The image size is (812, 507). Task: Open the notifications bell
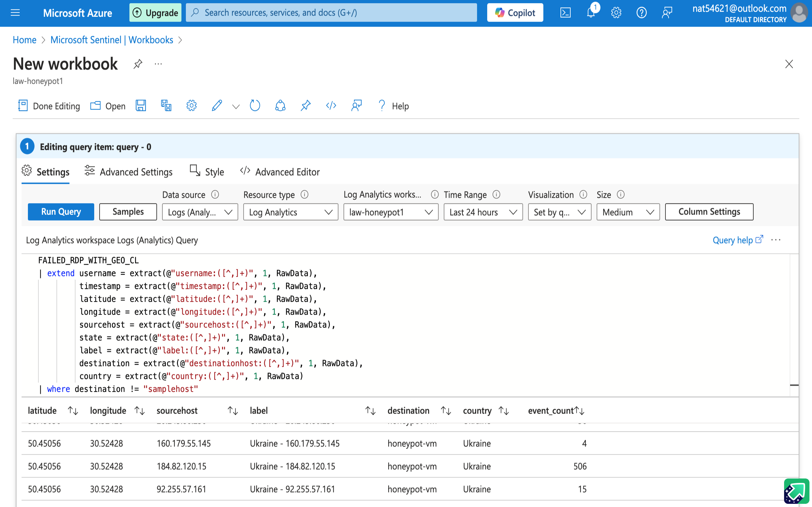[591, 13]
